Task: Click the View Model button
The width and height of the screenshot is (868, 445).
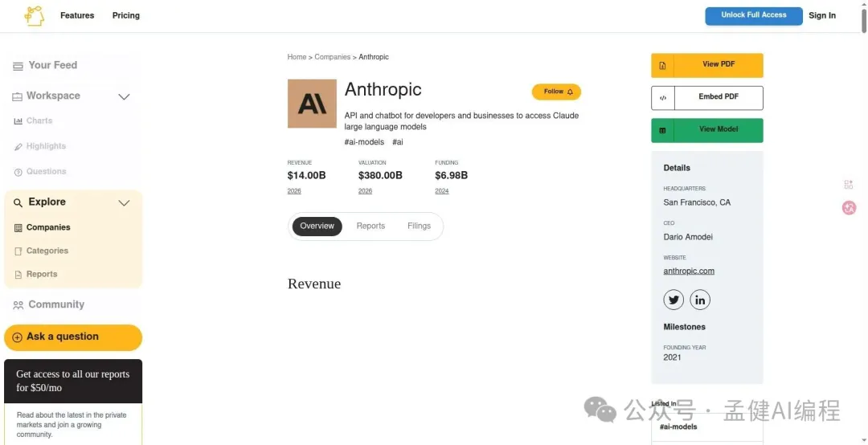Action: point(707,130)
